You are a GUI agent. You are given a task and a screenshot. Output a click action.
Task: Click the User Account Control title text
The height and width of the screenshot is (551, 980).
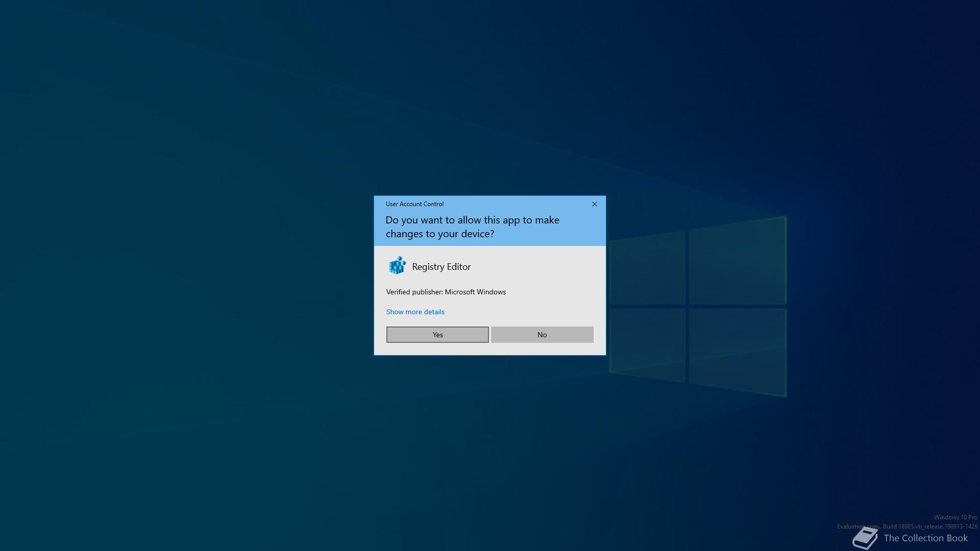click(414, 204)
